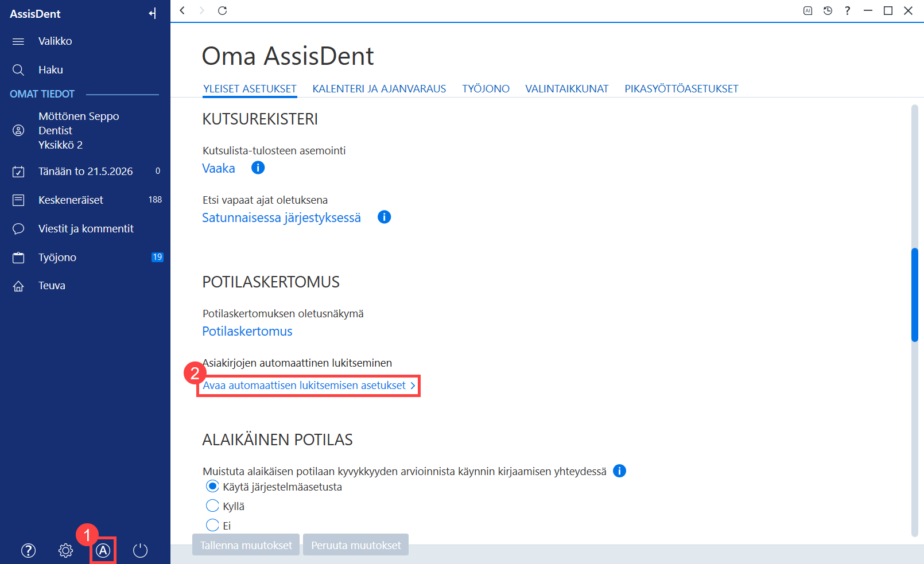Open the Viestit ja kommentit chat icon
The height and width of the screenshot is (564, 924).
coord(18,229)
